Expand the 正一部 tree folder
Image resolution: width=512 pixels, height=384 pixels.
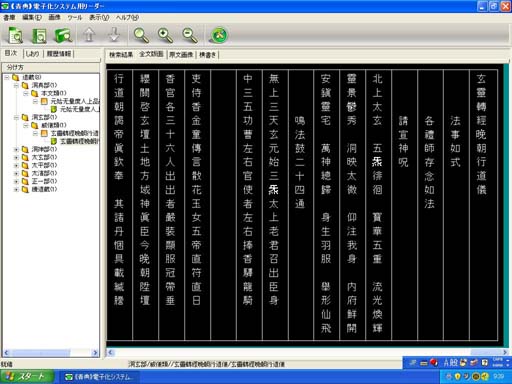pyautogui.click(x=16, y=181)
